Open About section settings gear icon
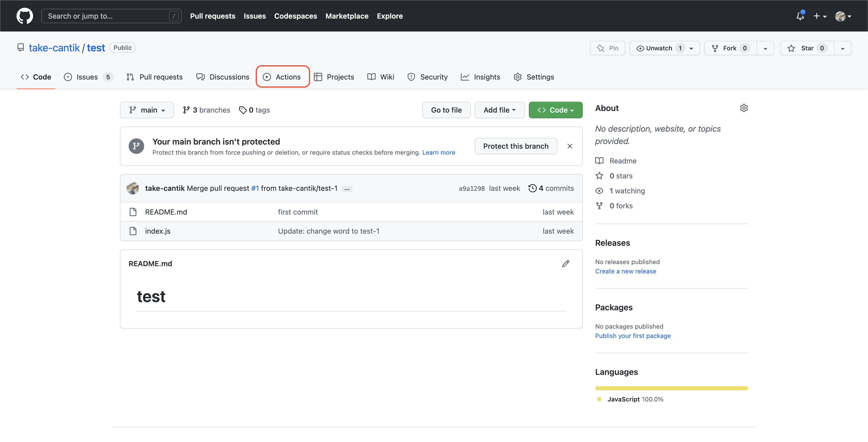Image resolution: width=868 pixels, height=442 pixels. [x=744, y=108]
